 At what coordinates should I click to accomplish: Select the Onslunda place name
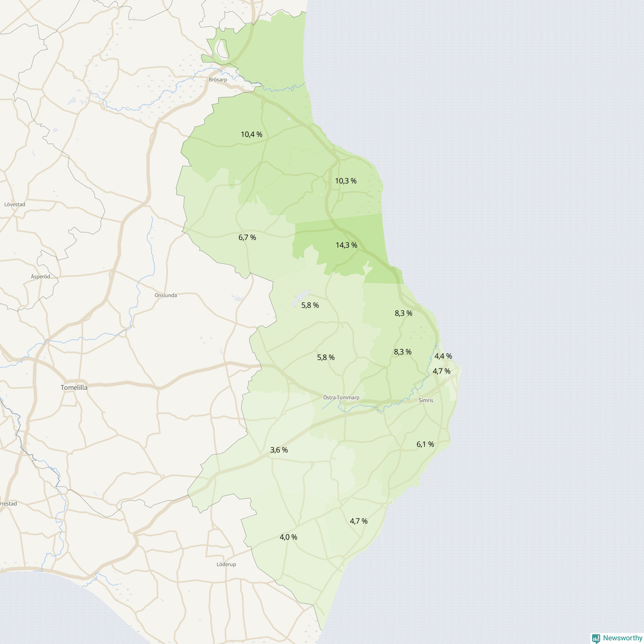pyautogui.click(x=166, y=295)
